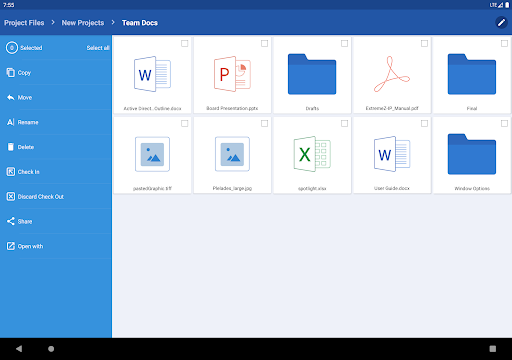Screen dimensions: 512x360
Task: Select the spotlight.xlsx checkbox
Action: [x=344, y=123]
